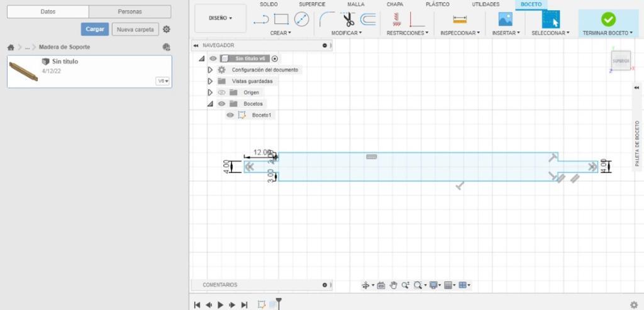
Task: Click the Configuración del documento gear icon
Action: pyautogui.click(x=222, y=70)
